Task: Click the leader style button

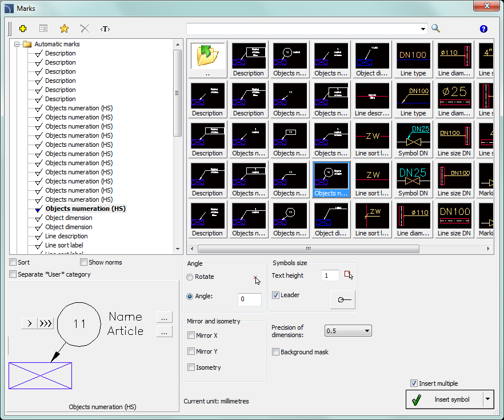Action: tap(342, 299)
